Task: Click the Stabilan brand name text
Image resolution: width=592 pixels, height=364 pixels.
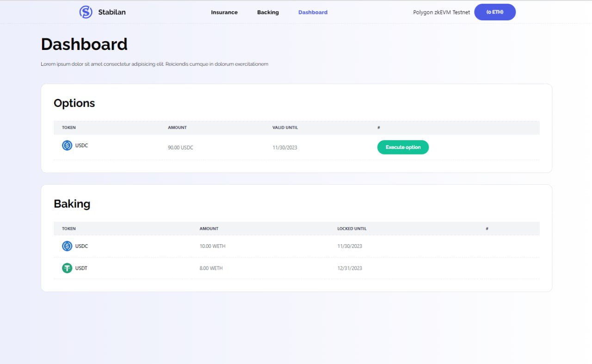Action: pos(112,12)
